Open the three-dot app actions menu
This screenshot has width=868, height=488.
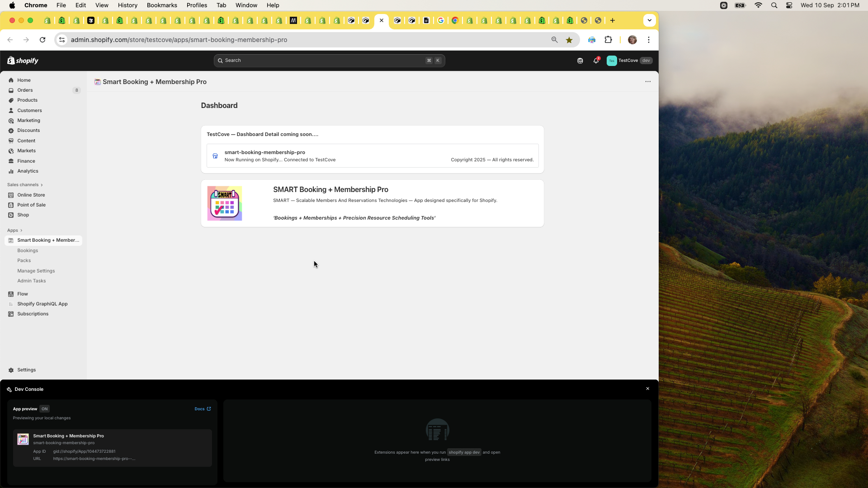click(x=648, y=82)
